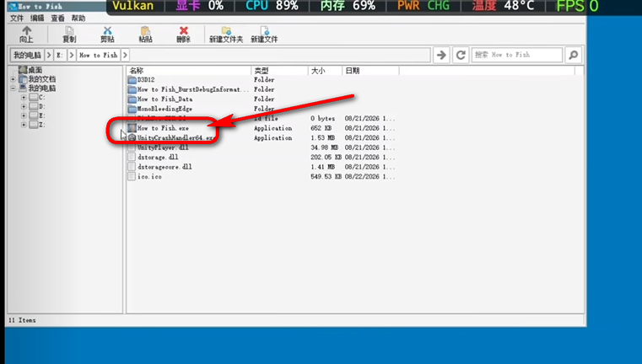
Task: Select the D3D12 folder icon
Action: (132, 80)
